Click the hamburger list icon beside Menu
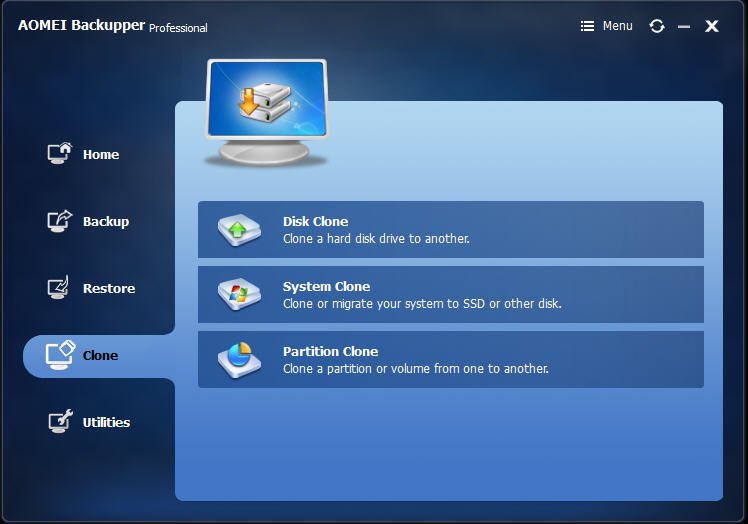 [x=587, y=26]
